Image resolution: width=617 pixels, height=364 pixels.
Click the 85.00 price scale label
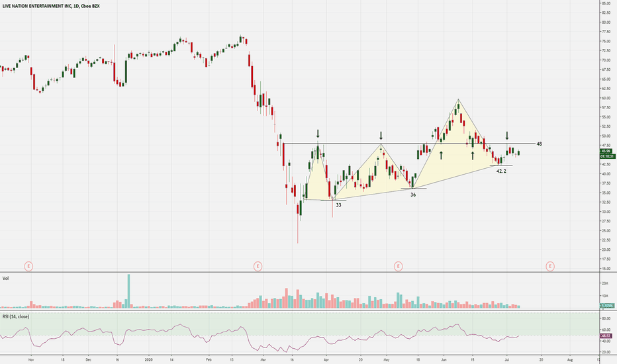pos(606,3)
